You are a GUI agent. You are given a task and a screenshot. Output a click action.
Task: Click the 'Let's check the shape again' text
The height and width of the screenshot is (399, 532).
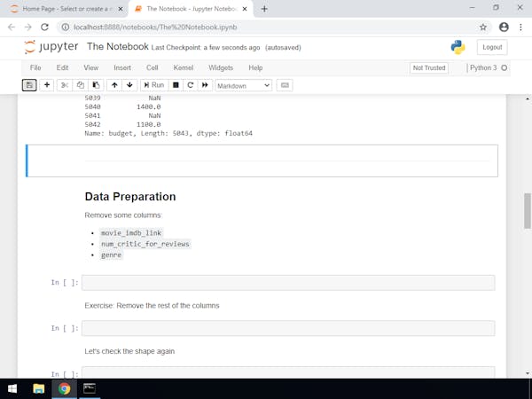coord(129,351)
